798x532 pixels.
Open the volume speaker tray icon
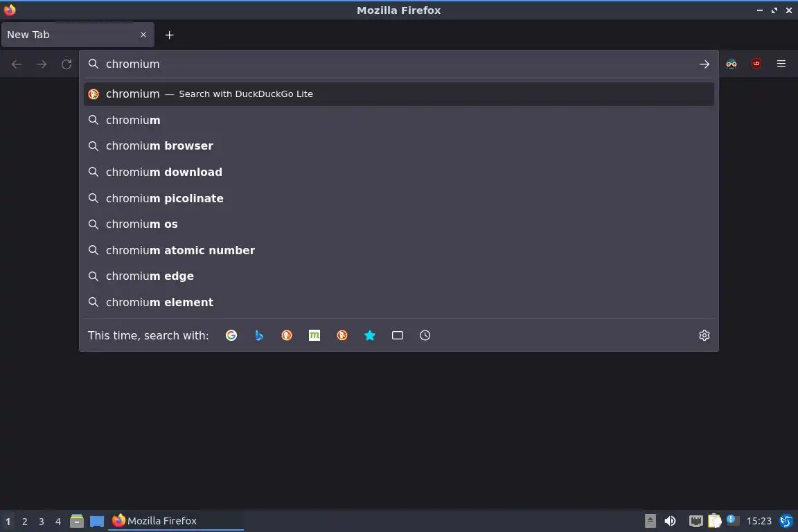point(671,521)
